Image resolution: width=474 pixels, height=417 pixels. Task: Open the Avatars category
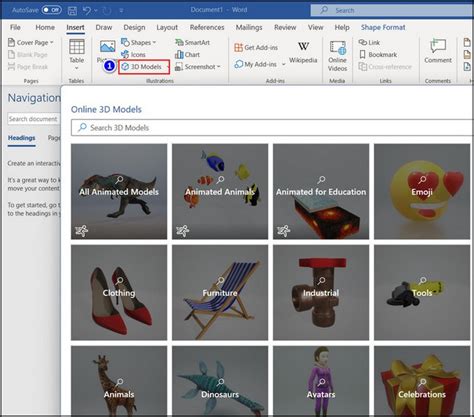pyautogui.click(x=321, y=381)
